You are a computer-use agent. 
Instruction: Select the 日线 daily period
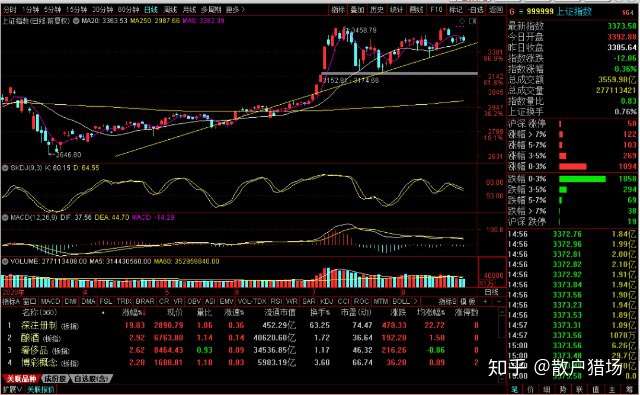[151, 9]
